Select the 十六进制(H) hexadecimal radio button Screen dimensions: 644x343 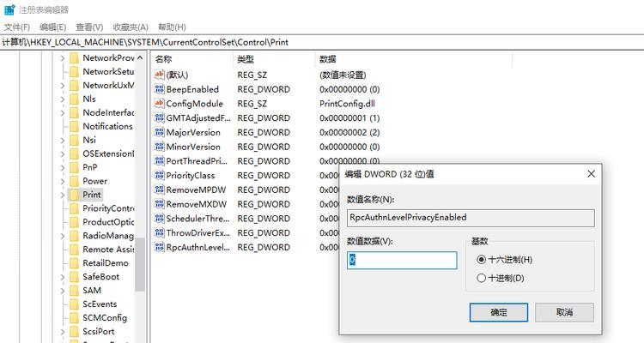(482, 260)
